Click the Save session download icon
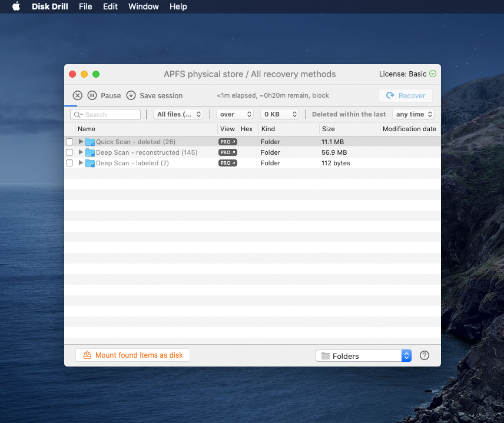Screen dimensions: 504x423 131,95
